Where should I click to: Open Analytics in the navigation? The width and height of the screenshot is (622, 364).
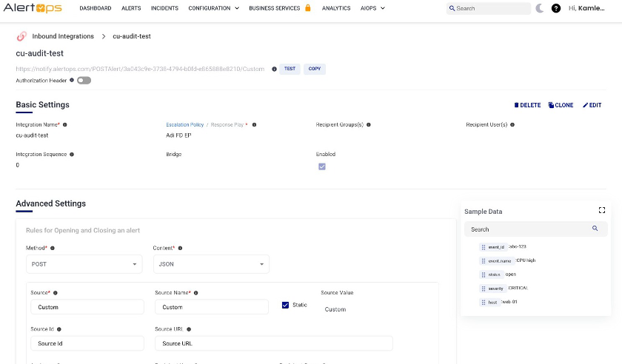[336, 8]
